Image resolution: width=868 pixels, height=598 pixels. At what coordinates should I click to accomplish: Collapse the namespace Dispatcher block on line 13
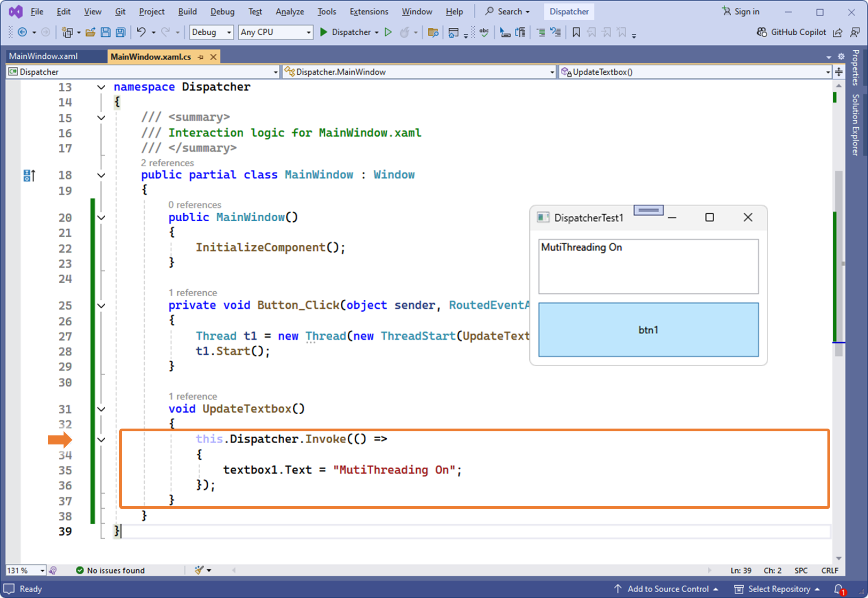pos(101,87)
